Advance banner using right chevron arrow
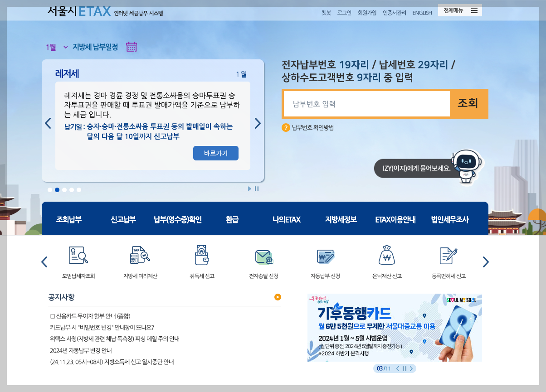546x392 pixels. click(x=258, y=123)
